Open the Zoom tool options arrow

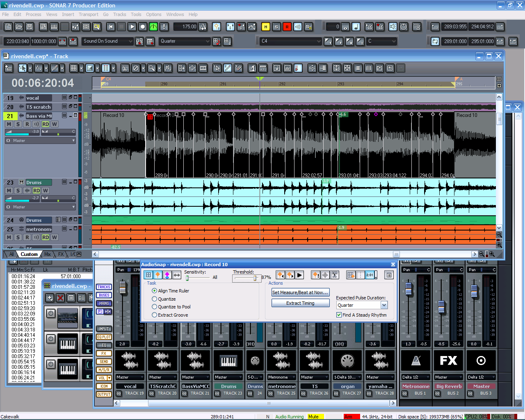[159, 68]
